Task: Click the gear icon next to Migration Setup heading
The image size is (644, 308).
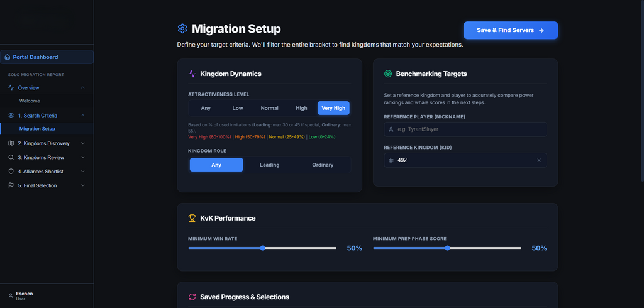Action: [x=182, y=28]
